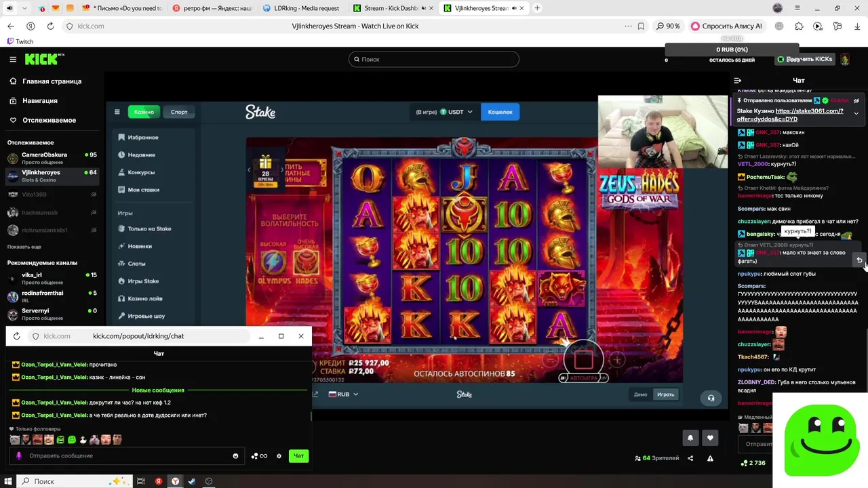Toggle stream notifications bell
Image resolution: width=868 pixels, height=488 pixels.
click(690, 438)
